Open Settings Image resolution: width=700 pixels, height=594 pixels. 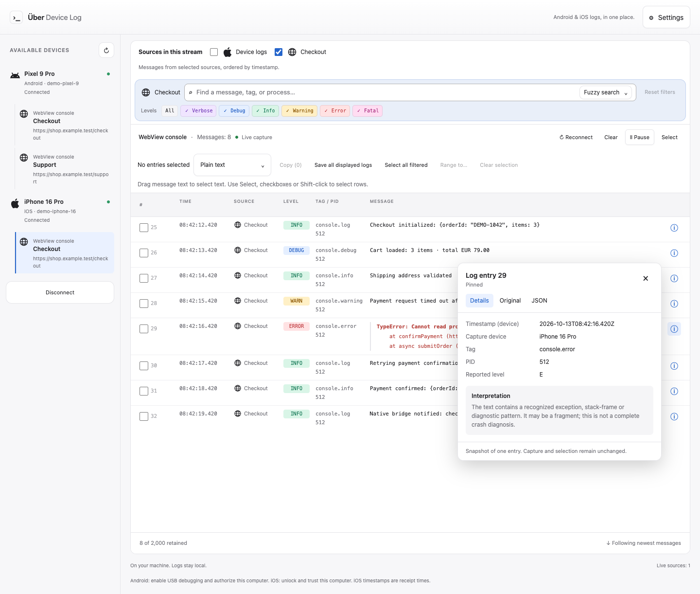tap(666, 18)
